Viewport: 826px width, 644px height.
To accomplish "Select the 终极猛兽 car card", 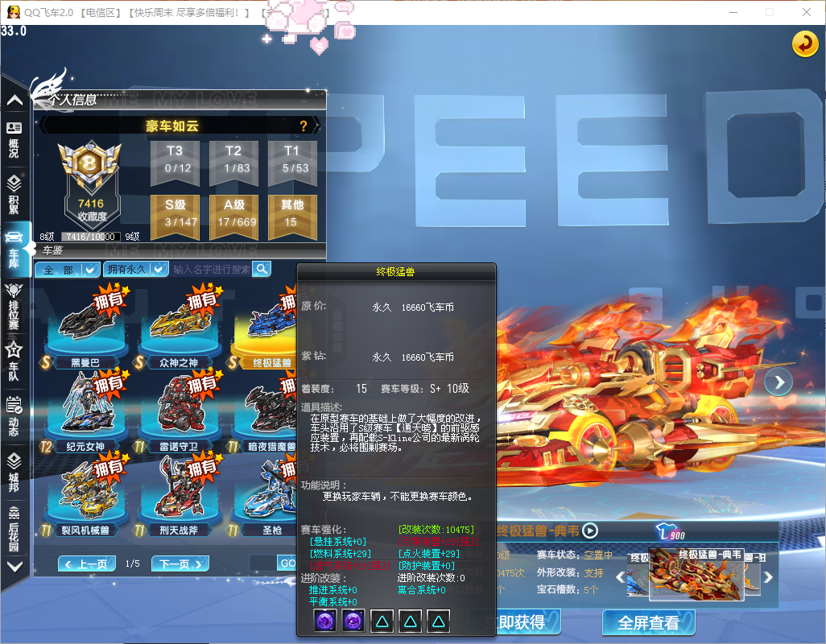I will point(265,327).
